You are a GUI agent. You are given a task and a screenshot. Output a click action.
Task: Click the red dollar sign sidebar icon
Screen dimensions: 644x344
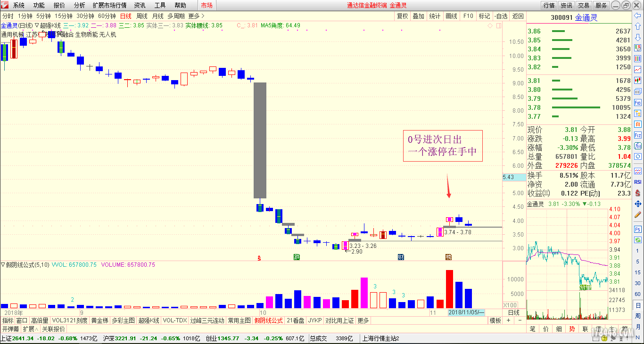pos(638,193)
